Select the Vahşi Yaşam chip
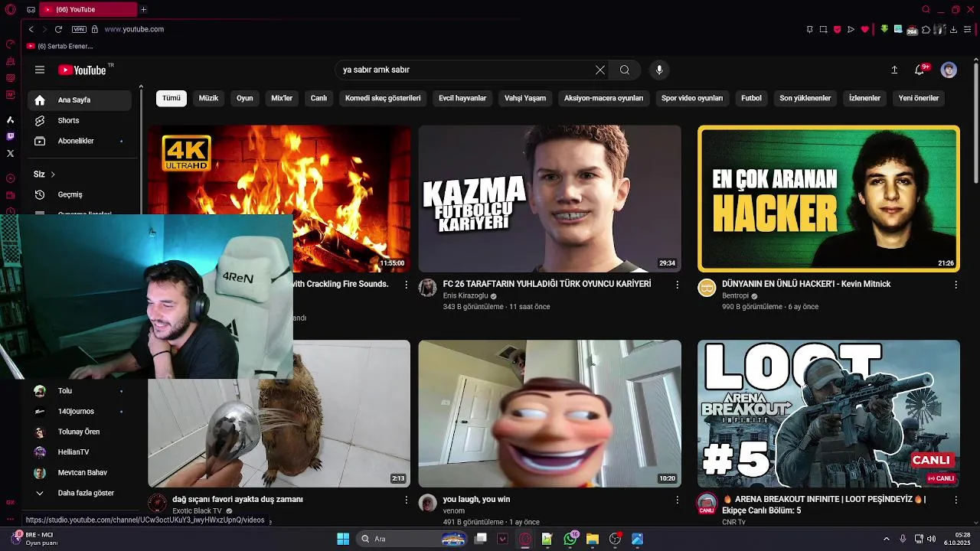 525,98
